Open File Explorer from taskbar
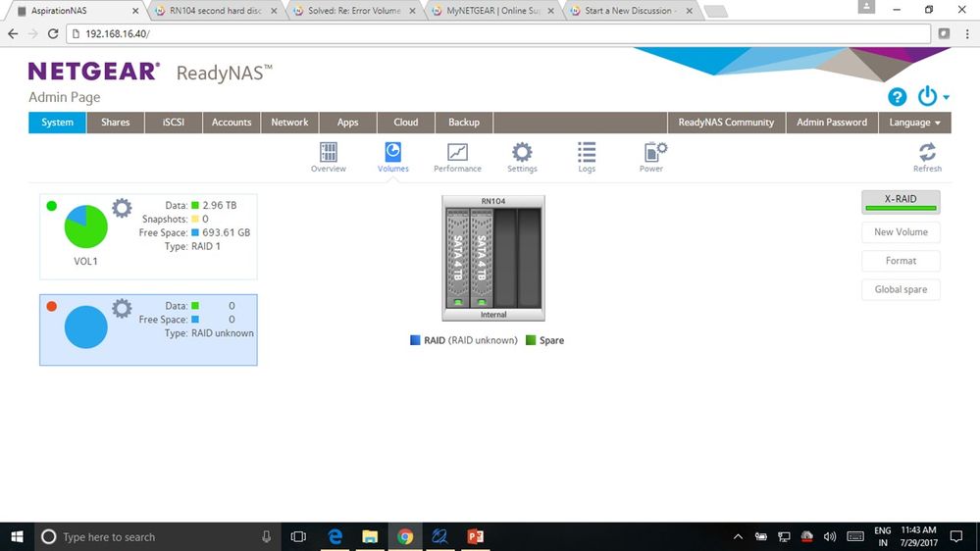 [x=370, y=536]
